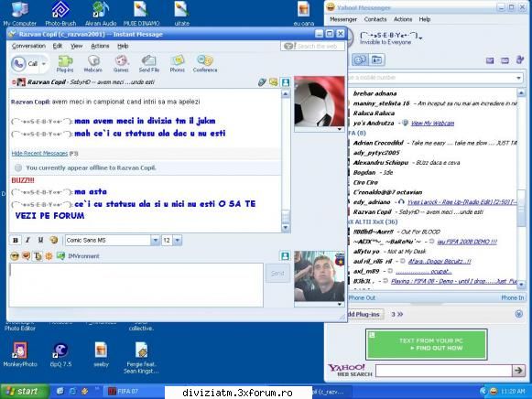This screenshot has width=532, height=399.
Task: Click the pen/ignore icon in contact bar
Action: [x=262, y=82]
